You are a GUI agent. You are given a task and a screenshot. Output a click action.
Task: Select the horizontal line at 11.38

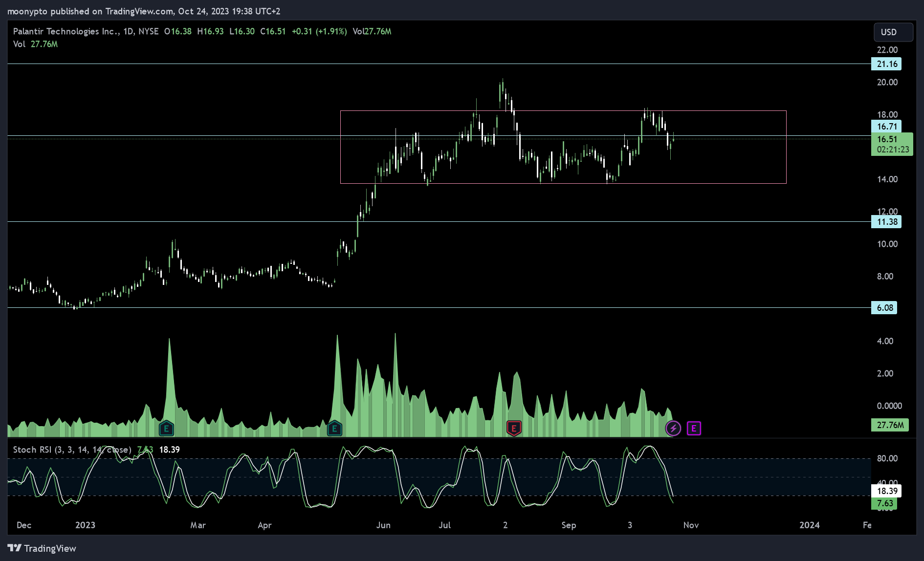click(439, 222)
